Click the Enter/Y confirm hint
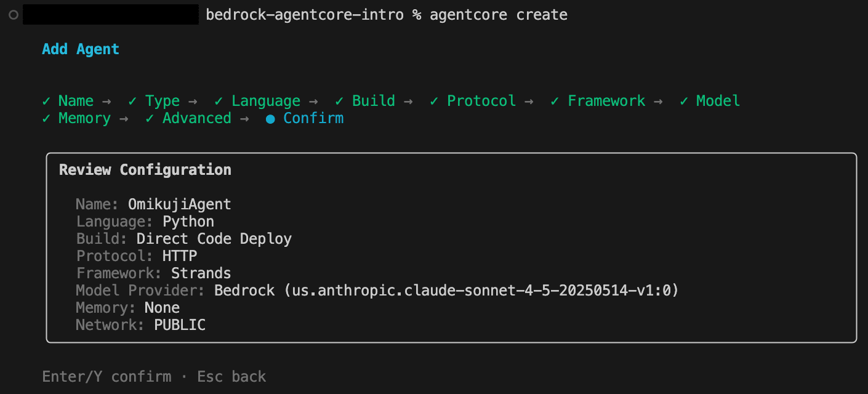The image size is (868, 394). pyautogui.click(x=106, y=377)
